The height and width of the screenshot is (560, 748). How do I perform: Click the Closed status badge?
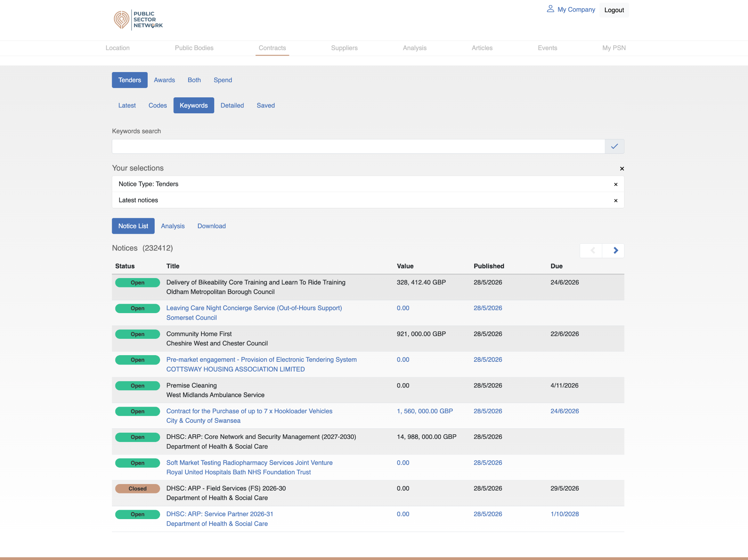pos(138,488)
